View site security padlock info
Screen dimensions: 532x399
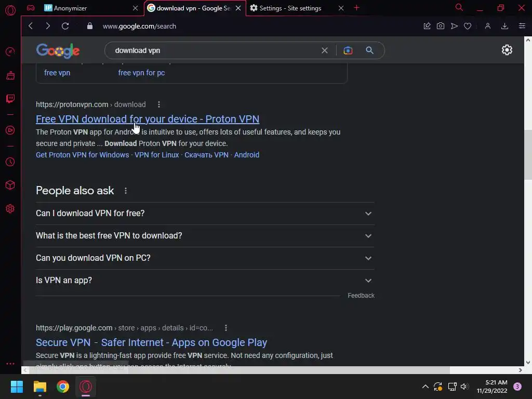[89, 26]
